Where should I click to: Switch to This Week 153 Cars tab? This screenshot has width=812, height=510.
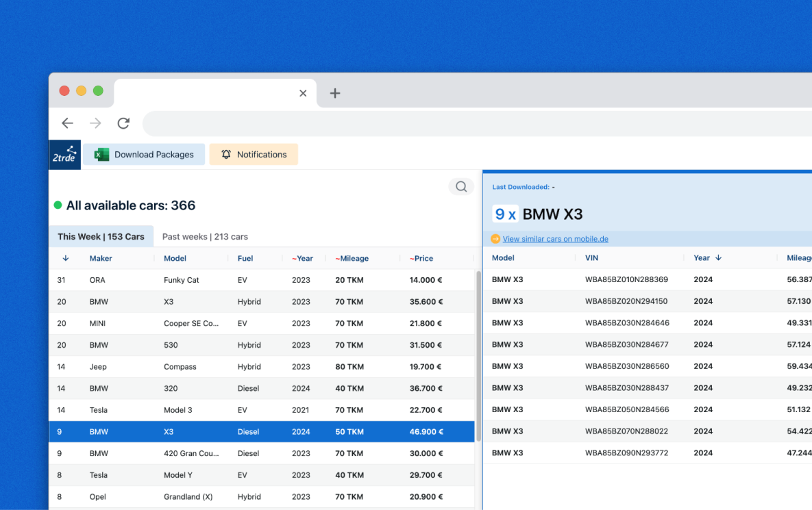click(x=101, y=237)
